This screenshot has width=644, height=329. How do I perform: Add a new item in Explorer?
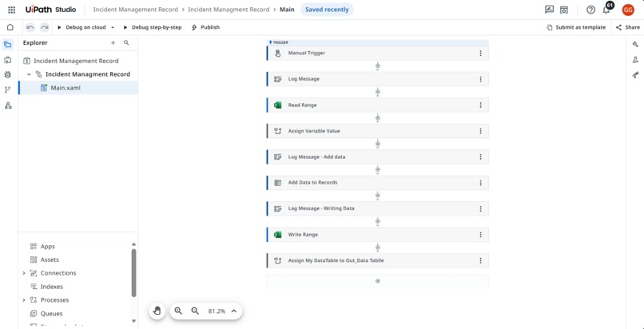pyautogui.click(x=113, y=42)
